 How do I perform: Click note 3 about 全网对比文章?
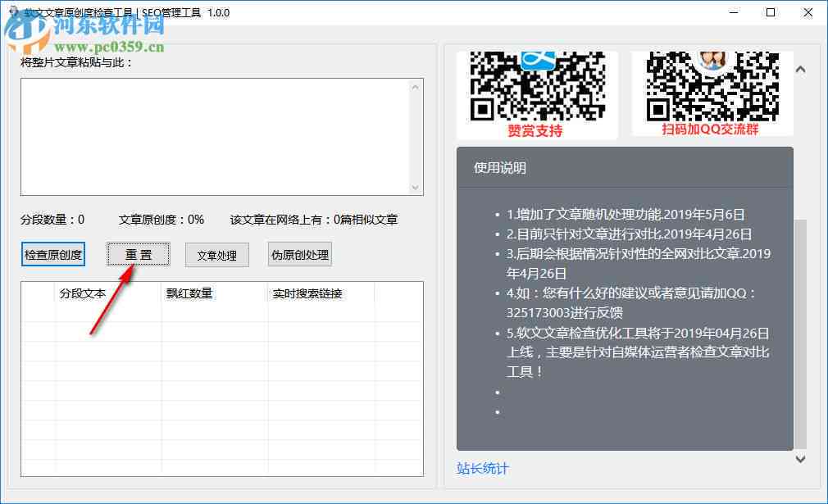[639, 263]
